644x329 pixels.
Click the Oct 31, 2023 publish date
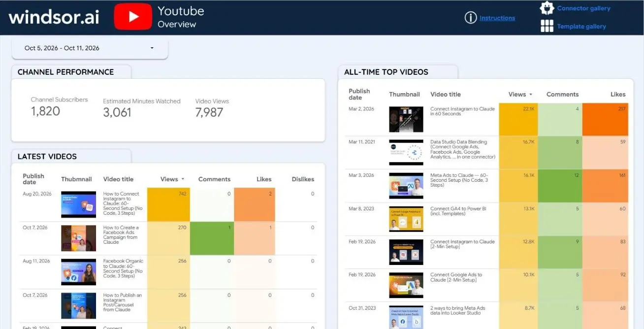362,308
